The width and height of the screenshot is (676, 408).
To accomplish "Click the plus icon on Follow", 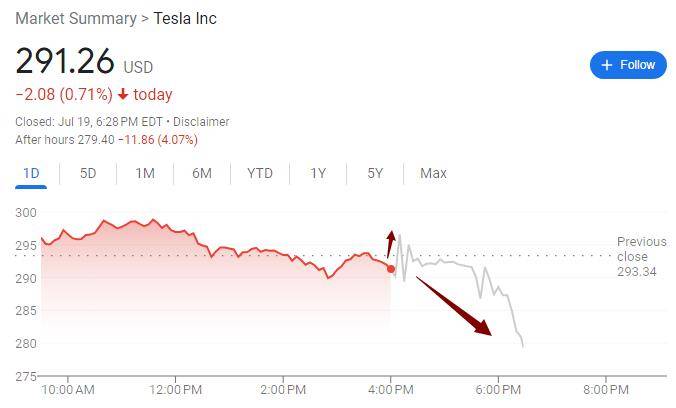I will (x=606, y=65).
